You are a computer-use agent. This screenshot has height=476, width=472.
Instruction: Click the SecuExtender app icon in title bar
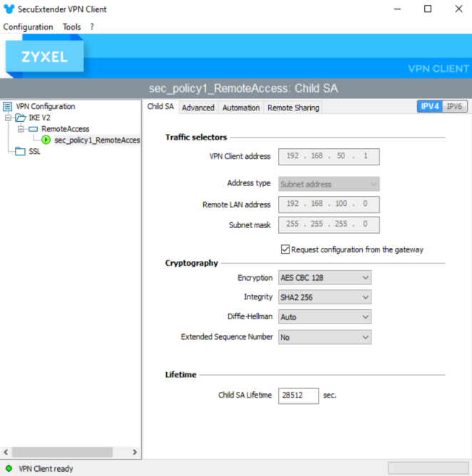click(8, 9)
